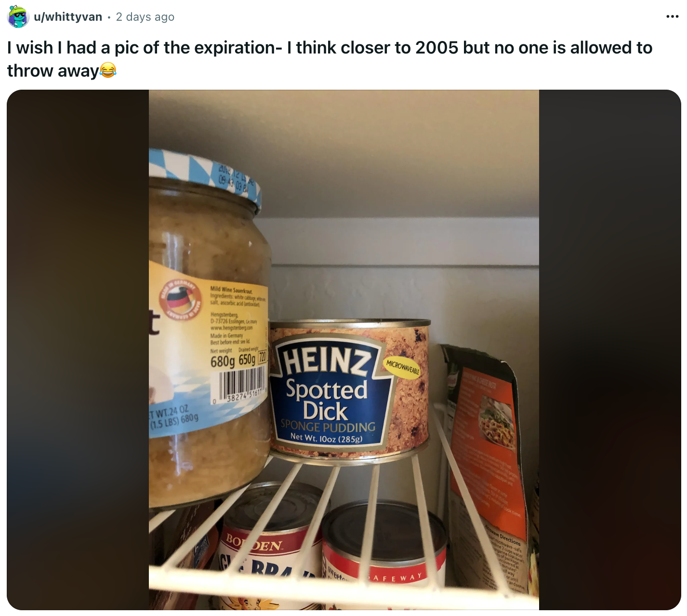This screenshot has height=616, width=687.
Task: Click the '680g 650g' weight text on the jar
Action: [233, 361]
